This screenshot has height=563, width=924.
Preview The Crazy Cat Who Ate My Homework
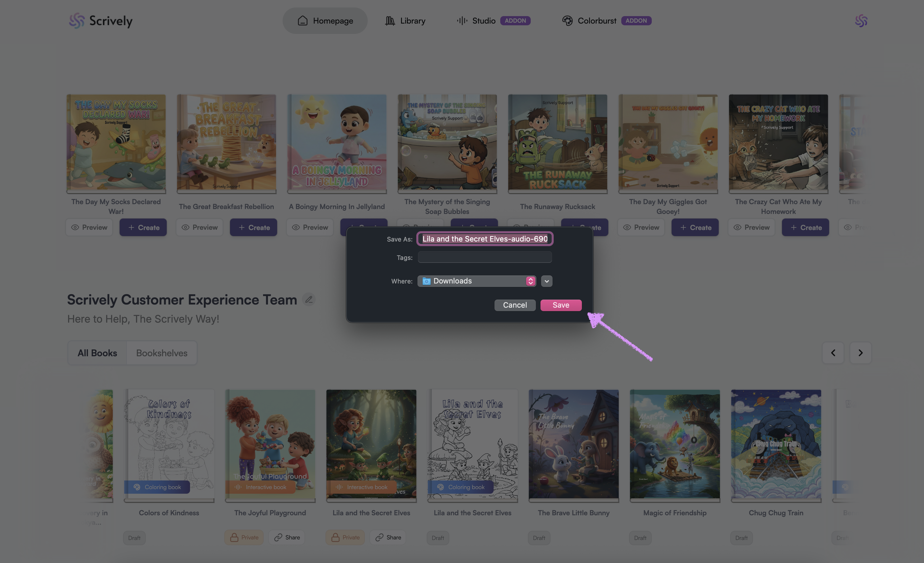(x=751, y=227)
